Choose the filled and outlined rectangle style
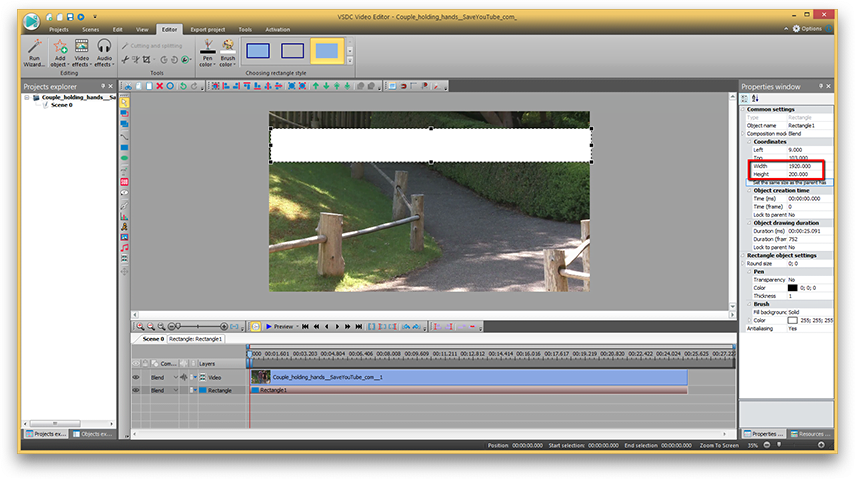The width and height of the screenshot is (855, 479). point(258,51)
